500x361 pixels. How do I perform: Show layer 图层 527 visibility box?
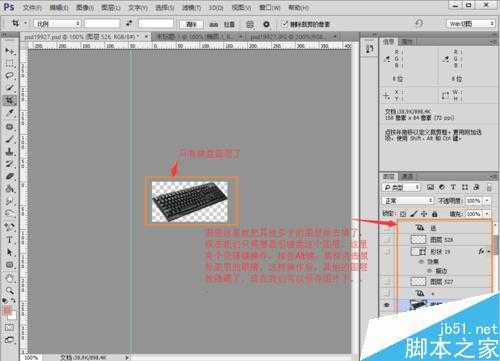click(x=387, y=282)
